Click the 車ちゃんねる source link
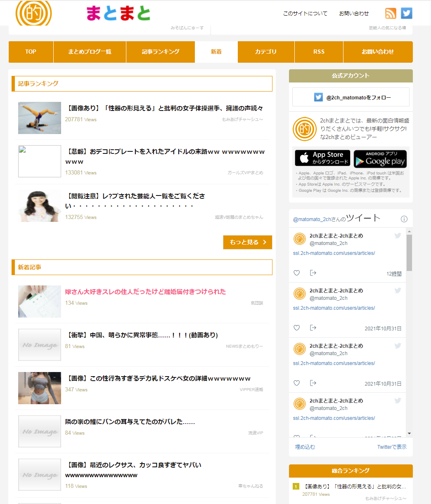This screenshot has height=504, width=431. click(251, 486)
